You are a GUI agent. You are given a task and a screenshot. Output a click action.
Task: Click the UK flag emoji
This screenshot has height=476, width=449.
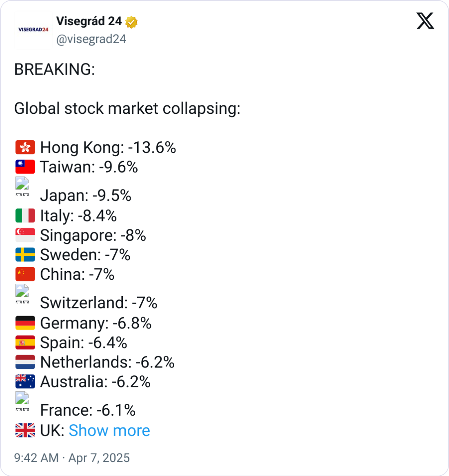pos(25,430)
